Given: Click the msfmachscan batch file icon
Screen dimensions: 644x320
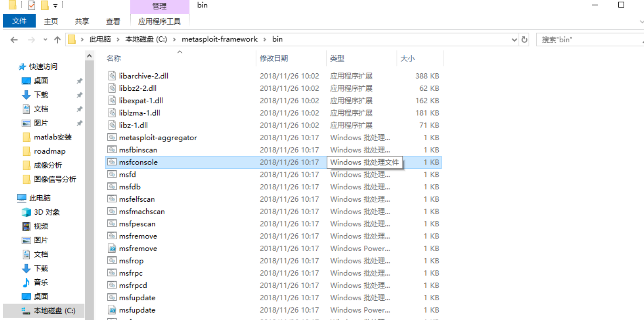Looking at the screenshot, I should (112, 211).
